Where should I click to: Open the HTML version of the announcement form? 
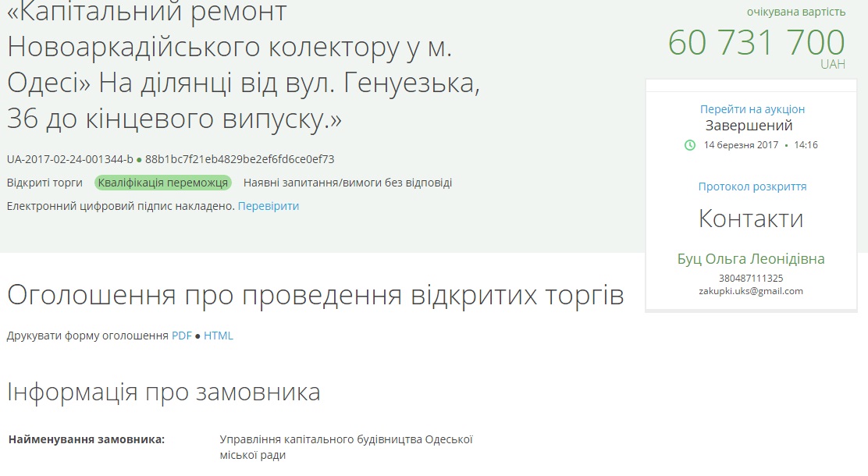pos(219,336)
